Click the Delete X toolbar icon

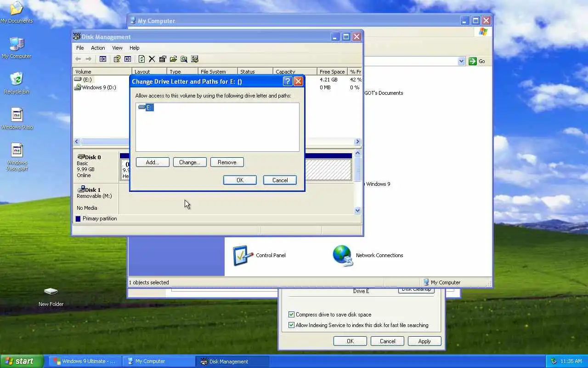pos(152,59)
